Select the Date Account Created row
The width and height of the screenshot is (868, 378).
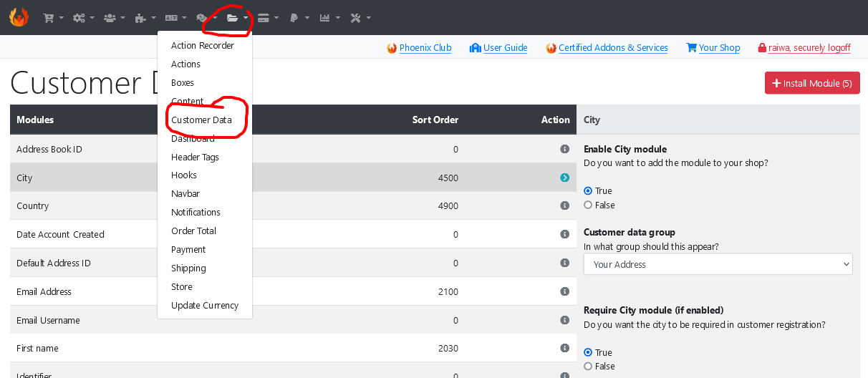pos(293,234)
